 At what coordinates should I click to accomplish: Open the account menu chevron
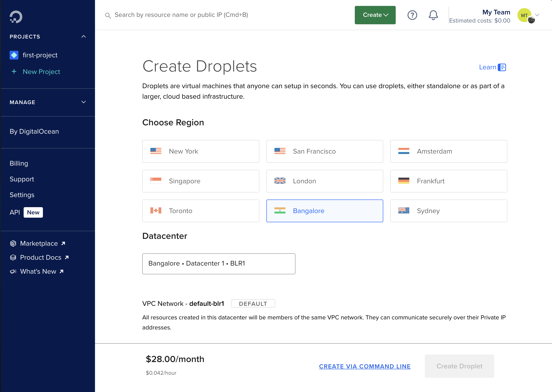click(x=537, y=15)
